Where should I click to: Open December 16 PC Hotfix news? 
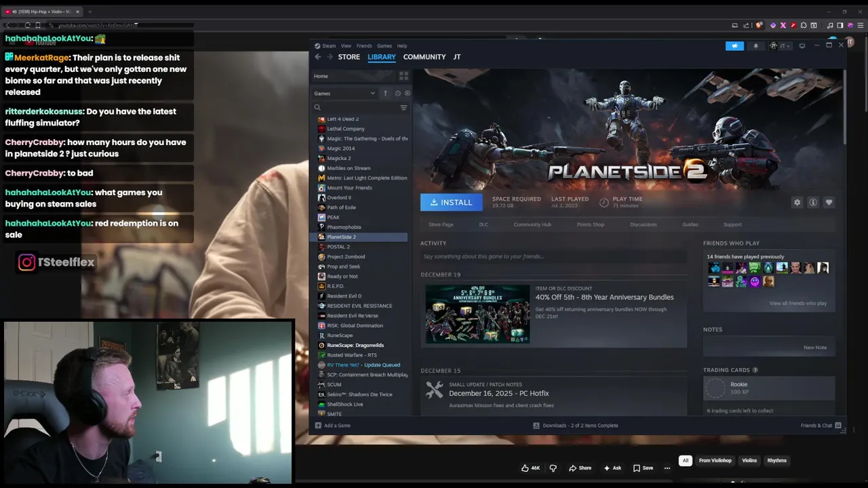point(498,393)
